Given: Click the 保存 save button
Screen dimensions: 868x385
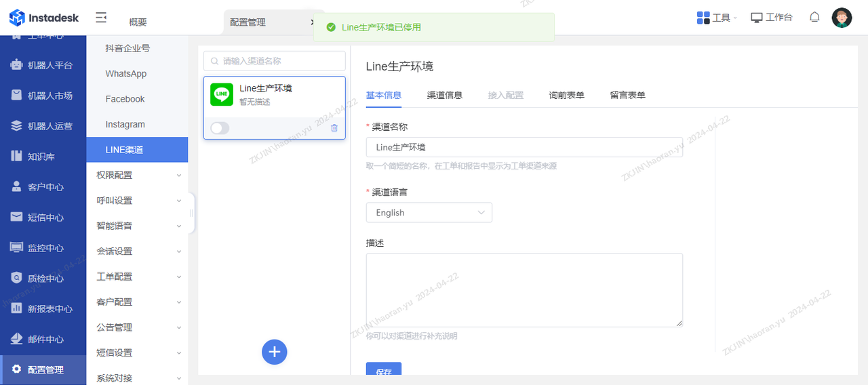Looking at the screenshot, I should pyautogui.click(x=384, y=372).
